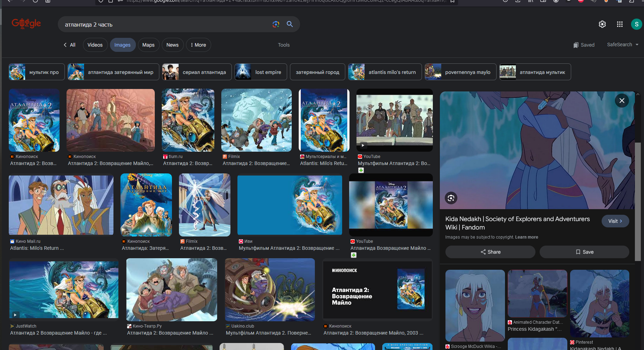Viewport: 644px width, 350px height.
Task: Reload the page from browser toolbar
Action: tap(35, 1)
